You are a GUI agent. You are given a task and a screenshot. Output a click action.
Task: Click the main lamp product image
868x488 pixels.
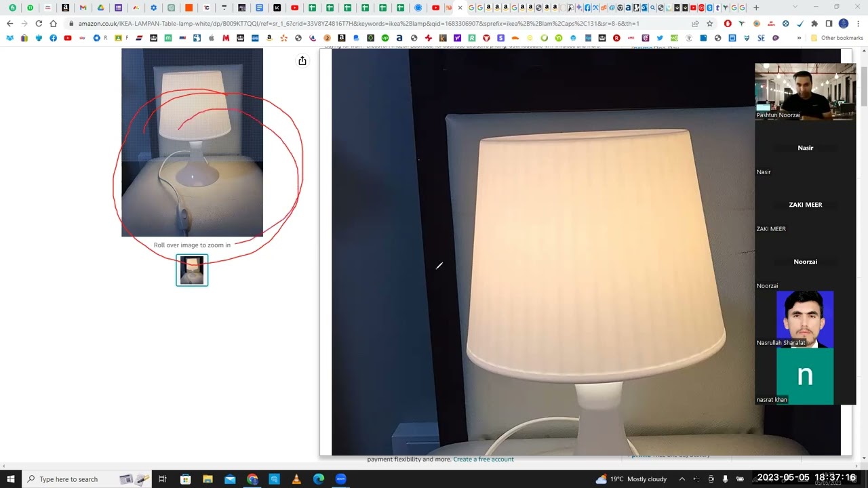point(192,142)
